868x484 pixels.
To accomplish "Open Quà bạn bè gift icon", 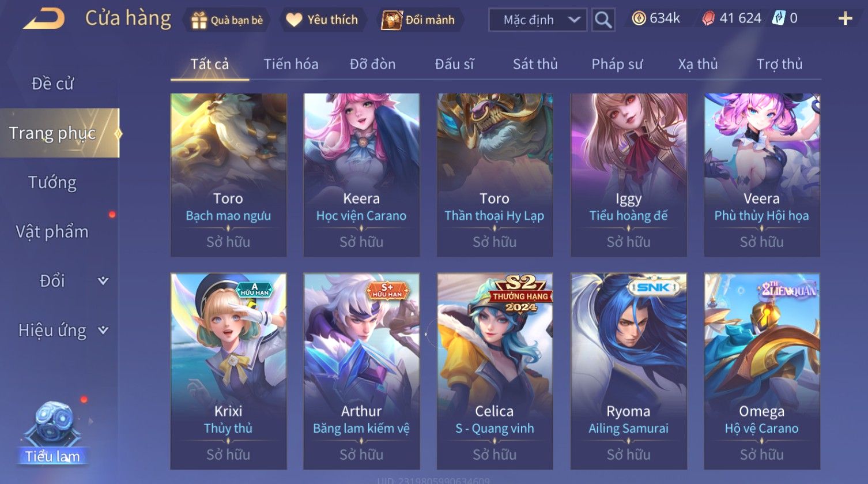I will point(199,20).
